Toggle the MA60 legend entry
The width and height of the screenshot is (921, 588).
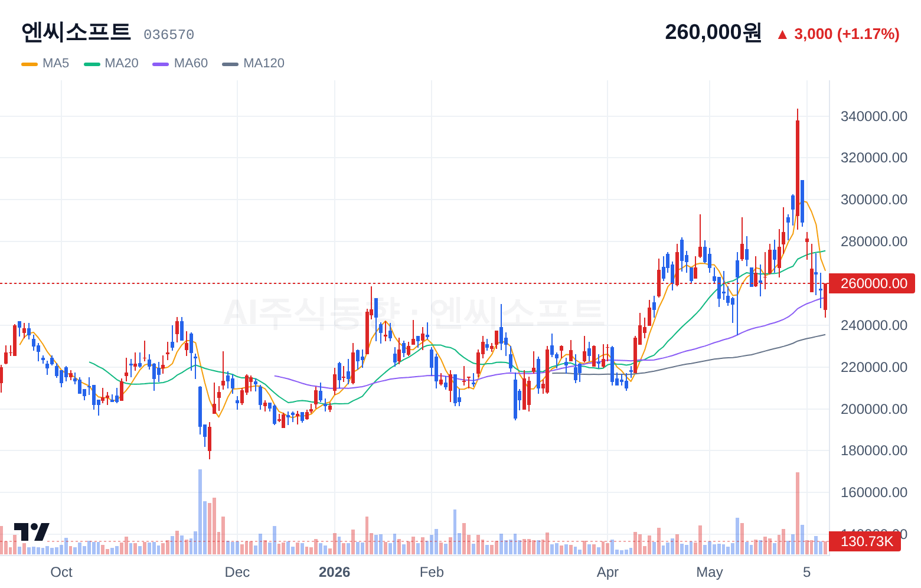180,63
